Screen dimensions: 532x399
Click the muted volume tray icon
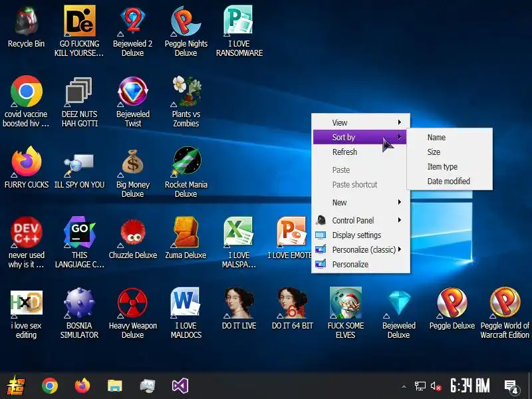tap(436, 386)
